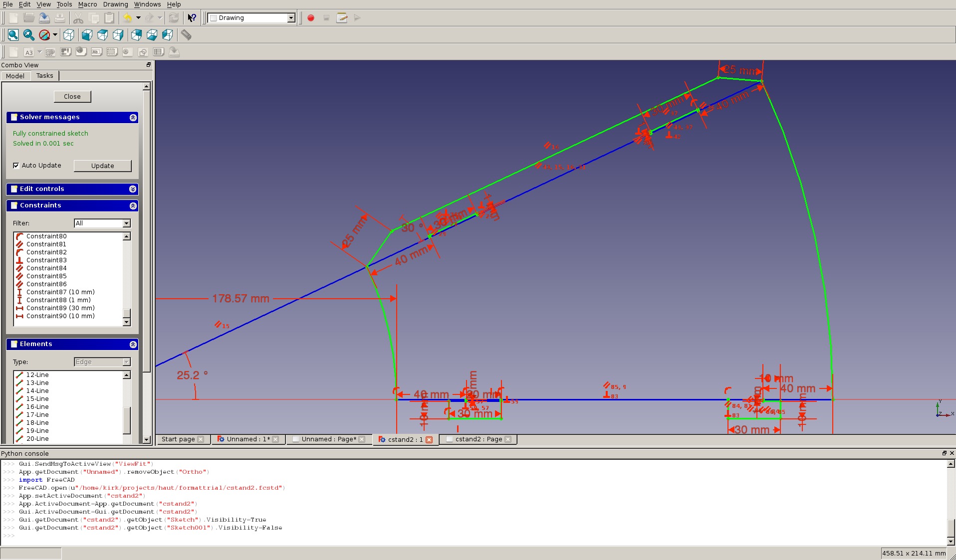The height and width of the screenshot is (560, 956).
Task: Set rear view cube icon
Action: pos(136,35)
